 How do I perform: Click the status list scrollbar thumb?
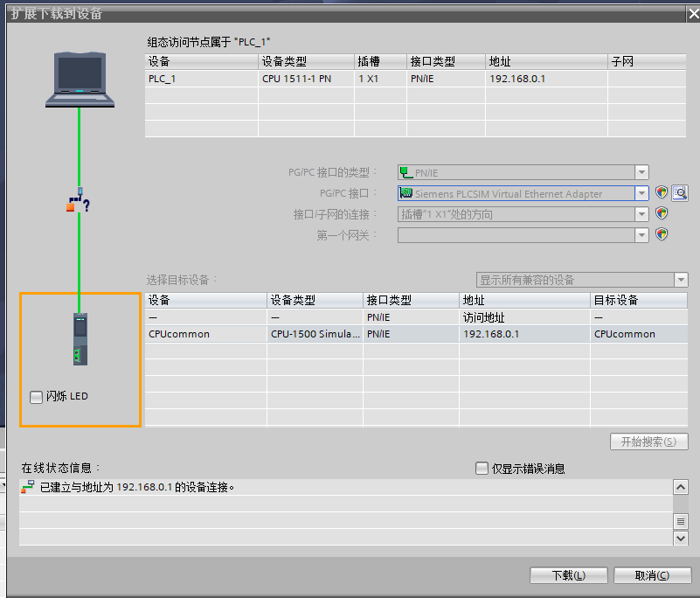(x=681, y=521)
